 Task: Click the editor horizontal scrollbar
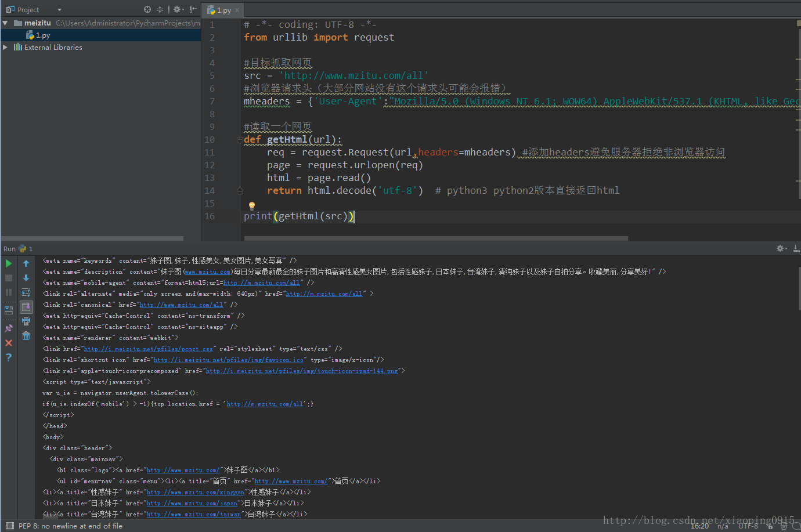click(x=436, y=238)
